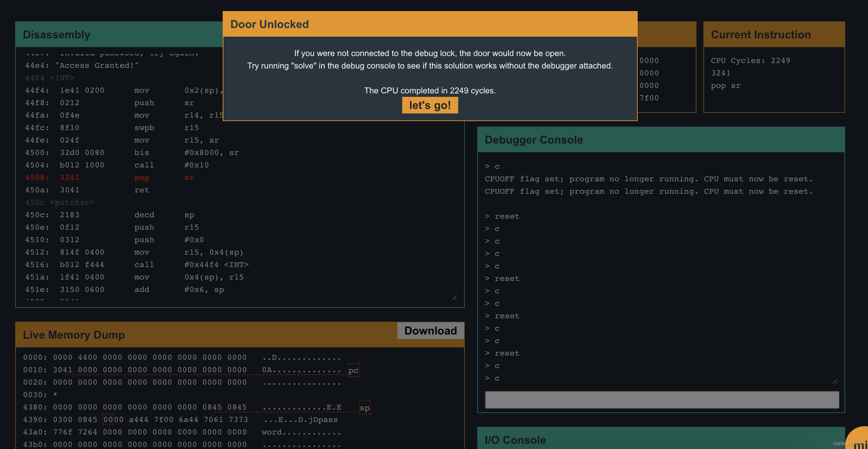Click the 4500 bis #0x8000, sr line

click(132, 153)
